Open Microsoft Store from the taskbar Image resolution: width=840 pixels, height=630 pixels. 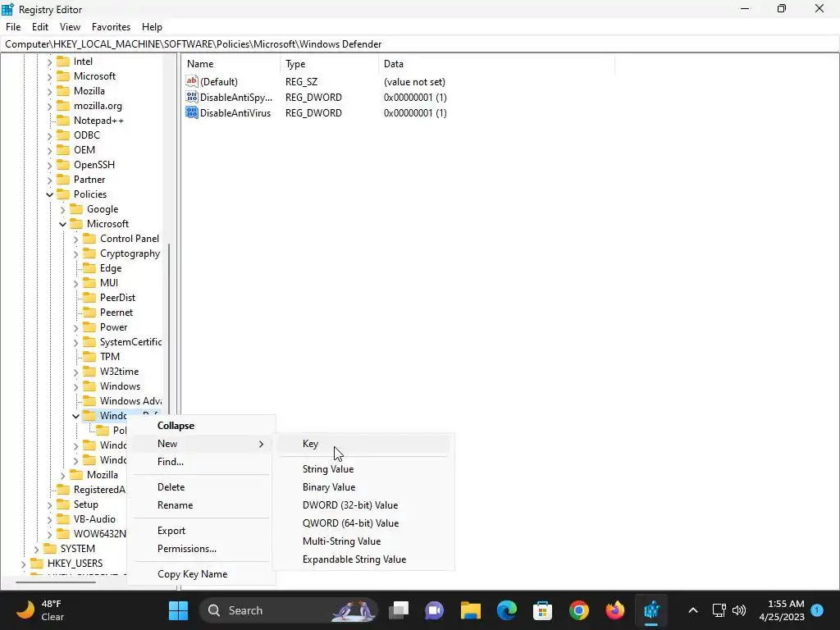click(542, 610)
